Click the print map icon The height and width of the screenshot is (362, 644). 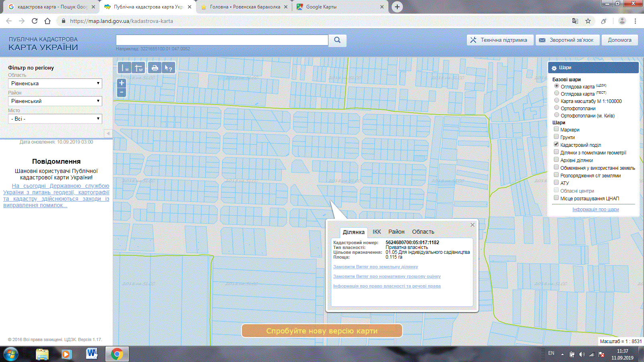pos(155,68)
